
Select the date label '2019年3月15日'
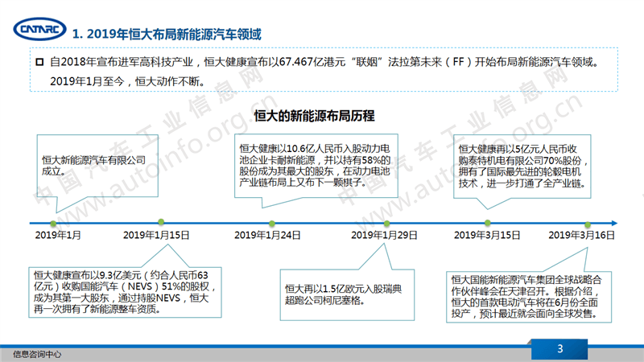tap(487, 235)
